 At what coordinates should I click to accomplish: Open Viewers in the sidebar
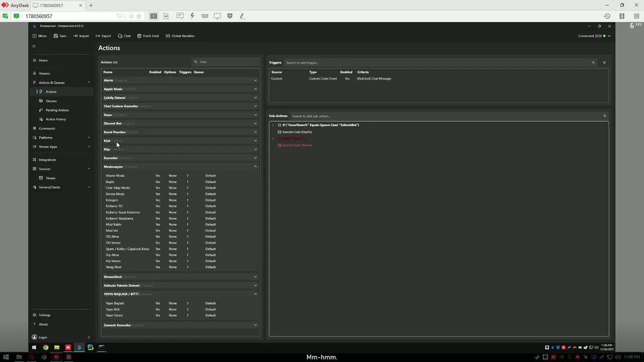click(x=44, y=73)
